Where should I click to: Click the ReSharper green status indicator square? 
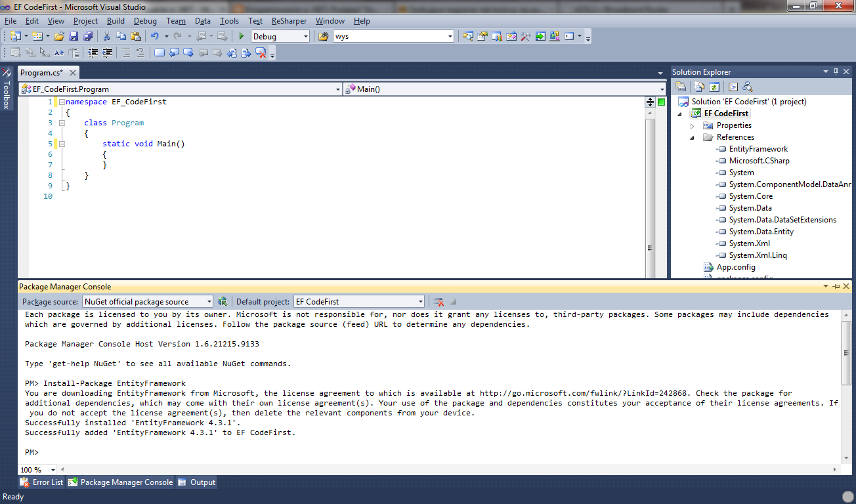click(x=661, y=102)
